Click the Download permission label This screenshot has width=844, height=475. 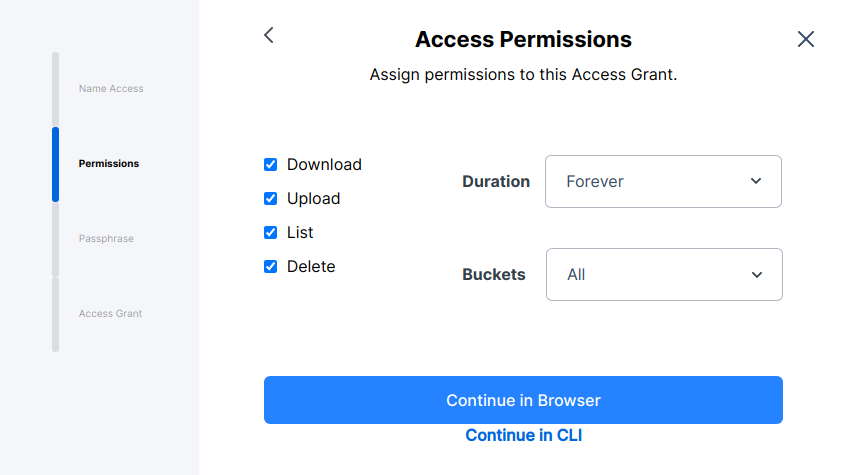tap(324, 164)
